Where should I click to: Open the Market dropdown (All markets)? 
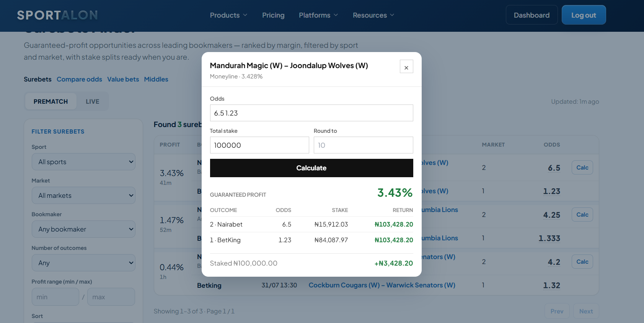click(83, 196)
